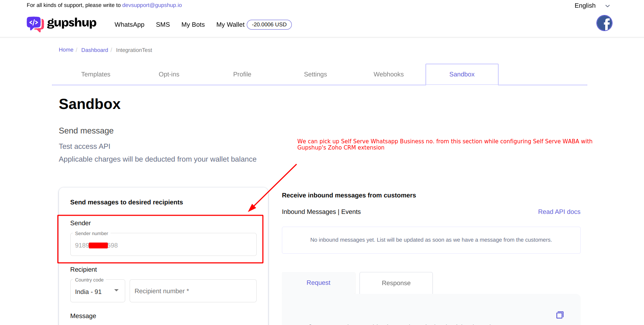This screenshot has height=325, width=644.
Task: Go to My Bots
Action: [193, 24]
